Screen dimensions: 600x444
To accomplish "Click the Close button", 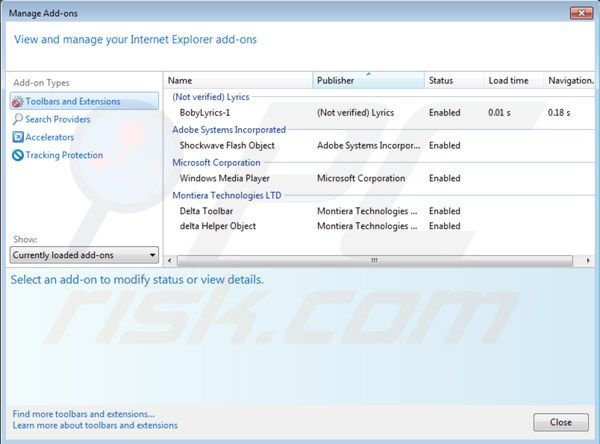I will 561,422.
